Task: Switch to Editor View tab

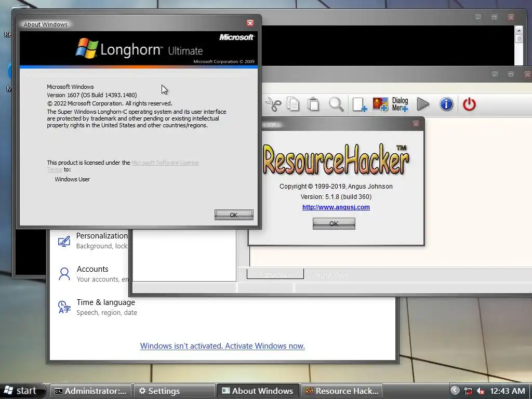Action: point(275,274)
